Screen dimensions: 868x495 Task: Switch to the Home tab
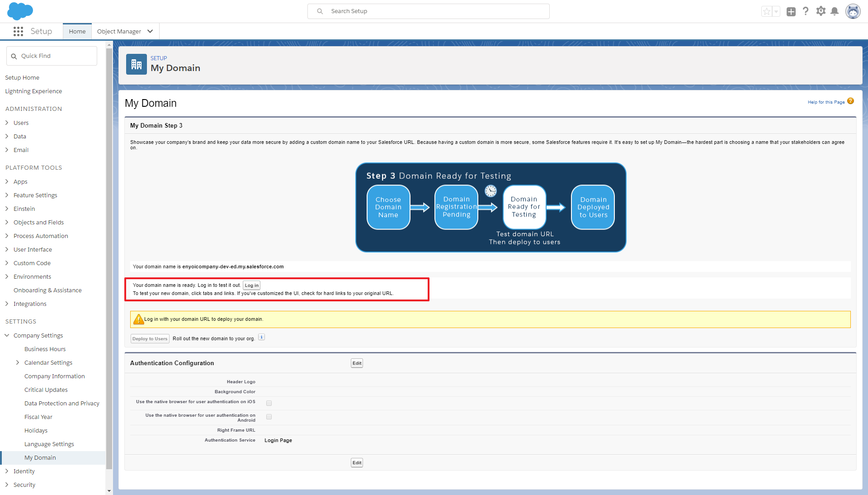point(77,31)
